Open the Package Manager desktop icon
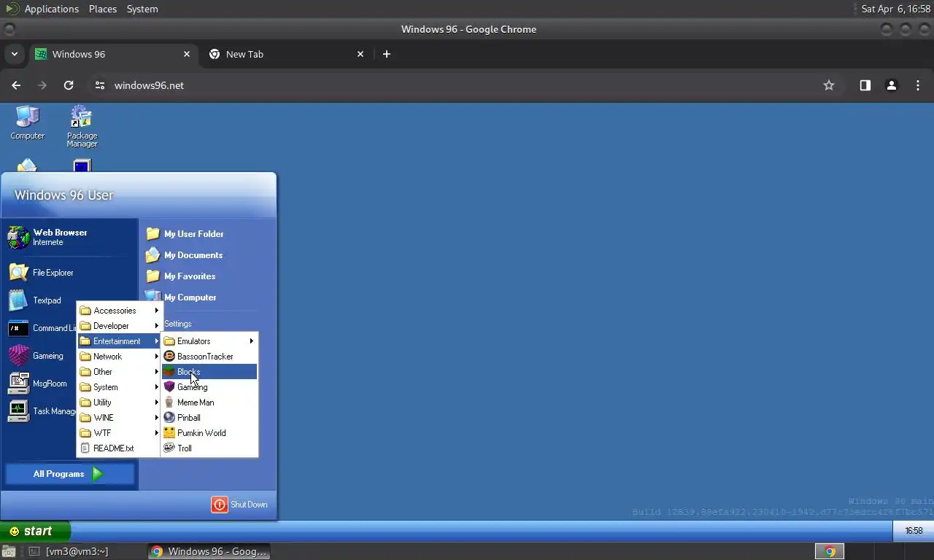934x560 pixels. (x=82, y=126)
